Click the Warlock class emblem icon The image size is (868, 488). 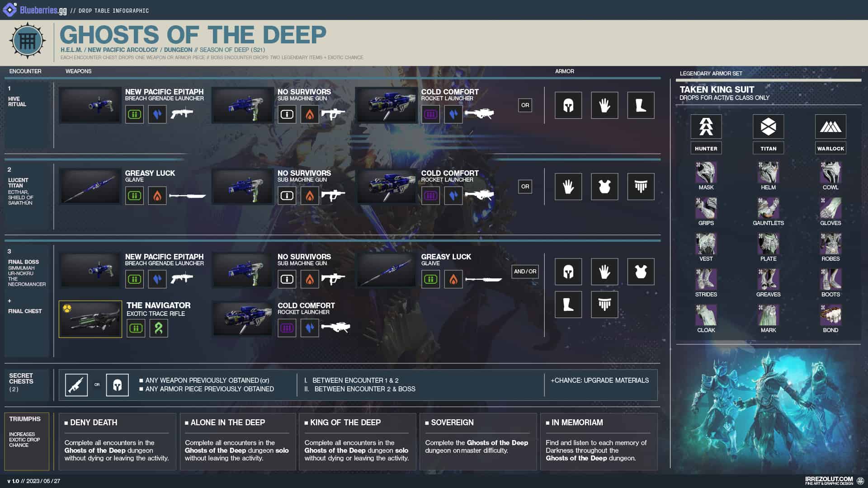830,127
